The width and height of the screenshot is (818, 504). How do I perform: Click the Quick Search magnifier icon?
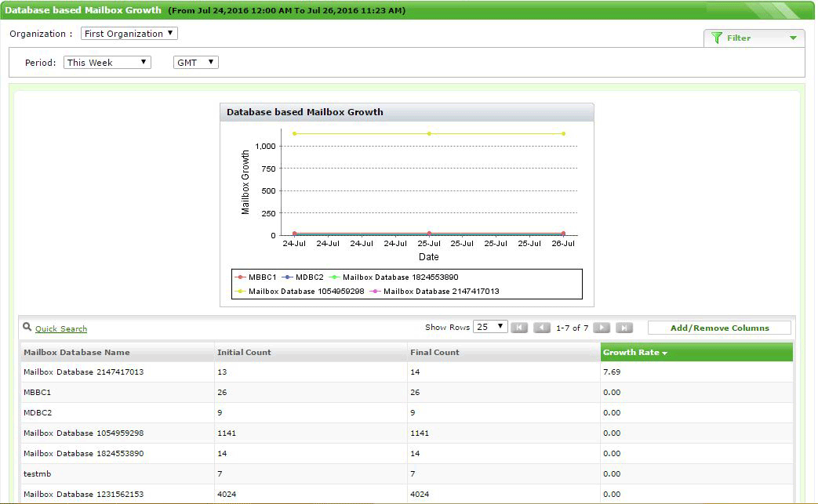tap(27, 327)
